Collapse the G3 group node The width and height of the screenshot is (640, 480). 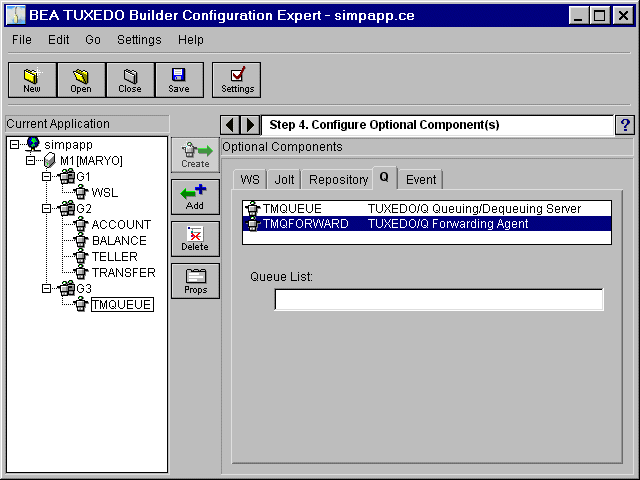[x=47, y=289]
